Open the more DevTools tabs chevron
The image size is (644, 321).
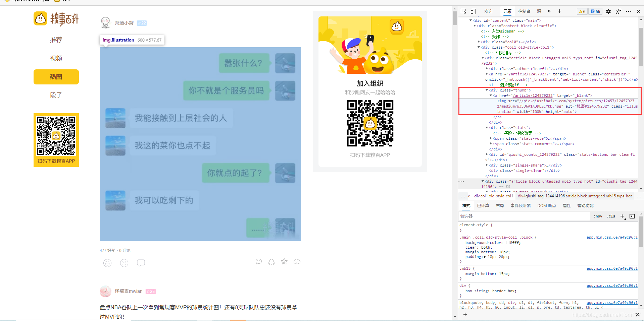[x=549, y=11]
